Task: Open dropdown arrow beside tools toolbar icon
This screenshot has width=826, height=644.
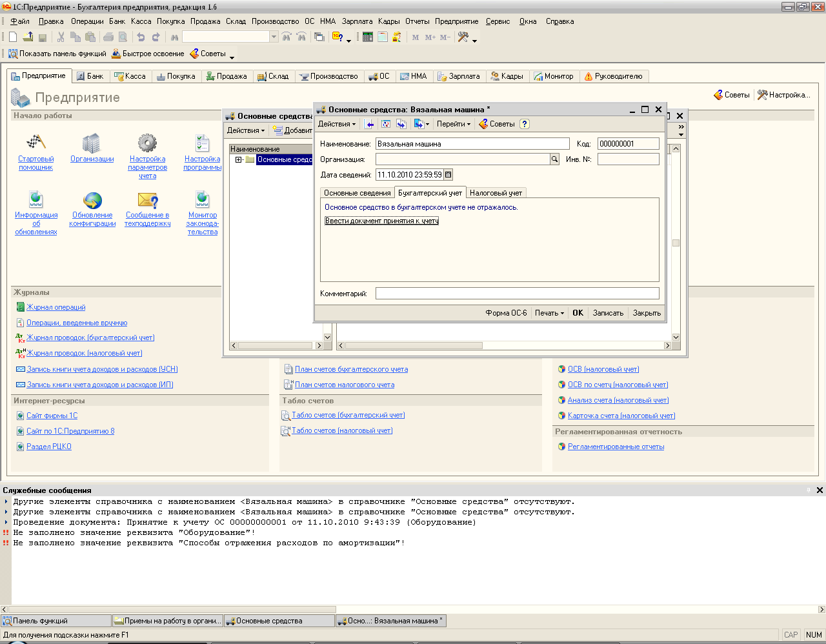Action: 475,40
